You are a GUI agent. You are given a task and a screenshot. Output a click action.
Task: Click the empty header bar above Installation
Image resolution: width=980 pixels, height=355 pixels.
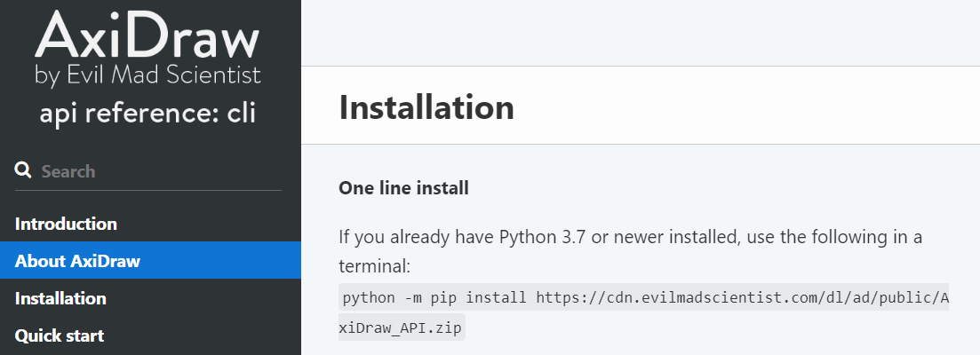(x=640, y=33)
